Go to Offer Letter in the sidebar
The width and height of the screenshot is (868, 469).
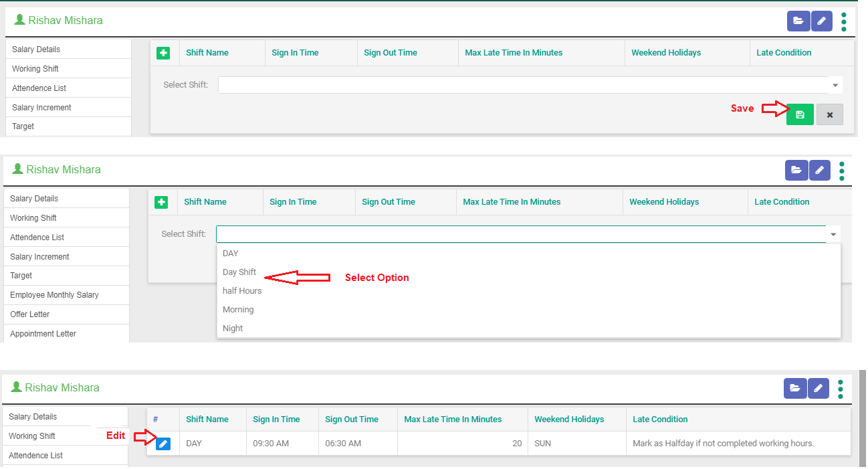click(x=30, y=314)
